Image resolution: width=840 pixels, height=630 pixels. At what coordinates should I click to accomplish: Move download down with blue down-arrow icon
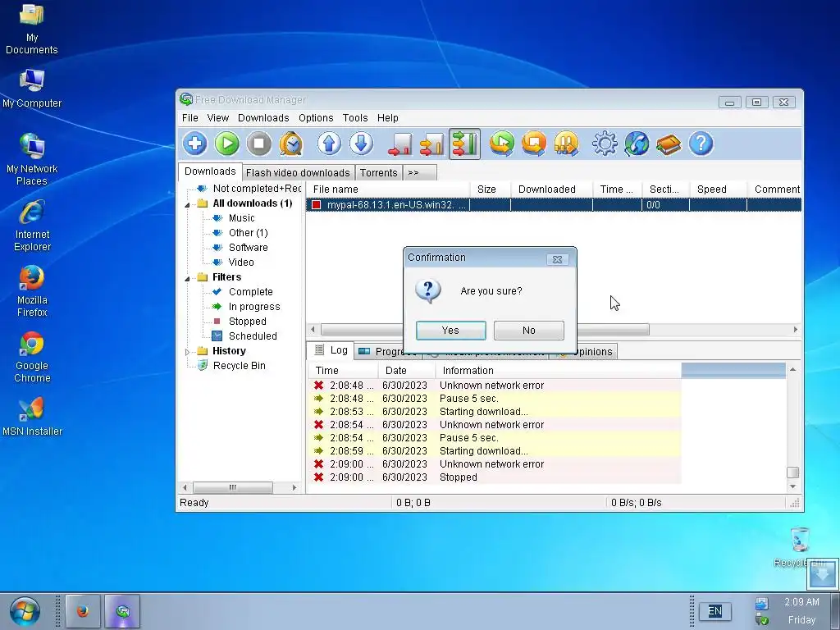coord(362,144)
